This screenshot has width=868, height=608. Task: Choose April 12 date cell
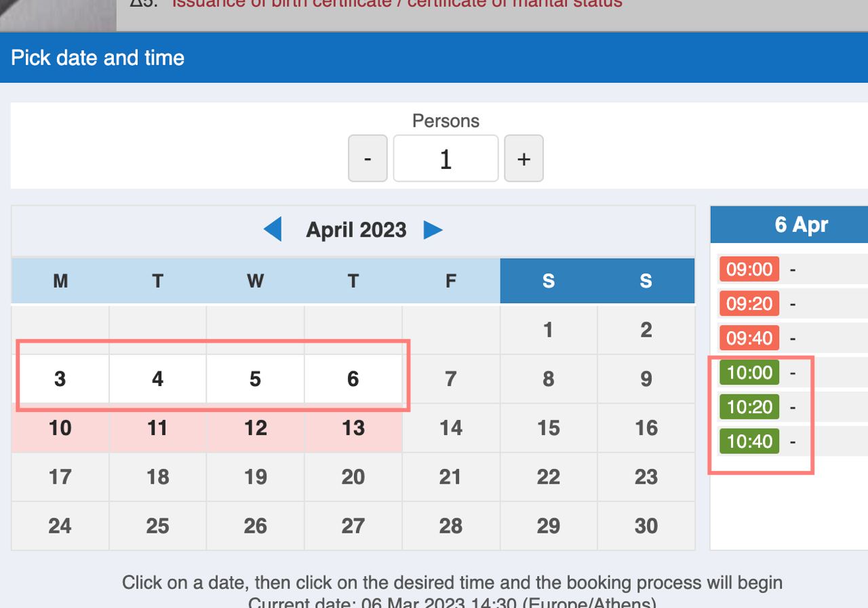pyautogui.click(x=255, y=428)
